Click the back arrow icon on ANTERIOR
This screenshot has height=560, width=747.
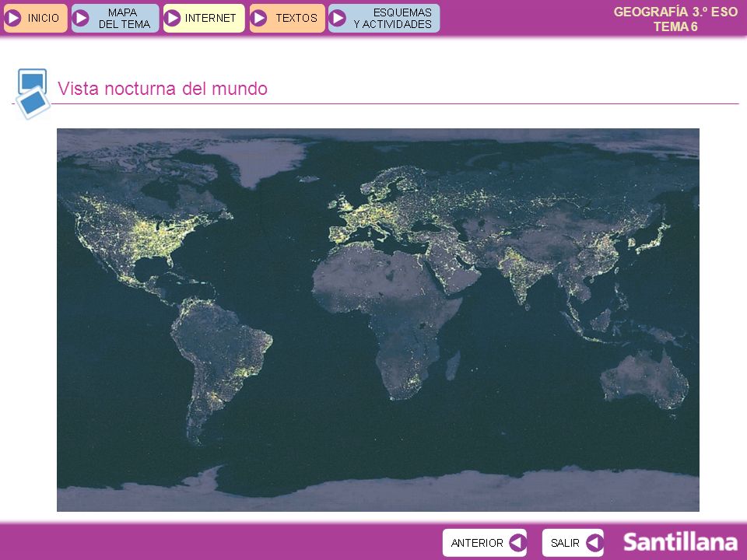click(x=517, y=542)
